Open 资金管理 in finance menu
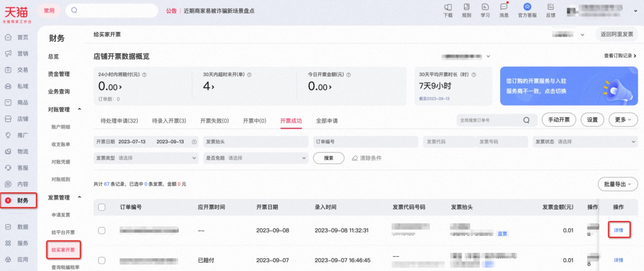The image size is (644, 271). point(59,74)
